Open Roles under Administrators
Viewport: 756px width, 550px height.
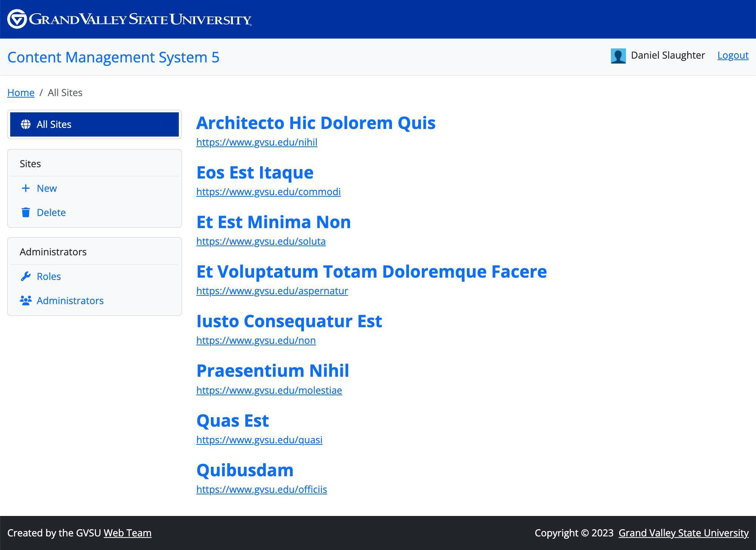coord(49,276)
